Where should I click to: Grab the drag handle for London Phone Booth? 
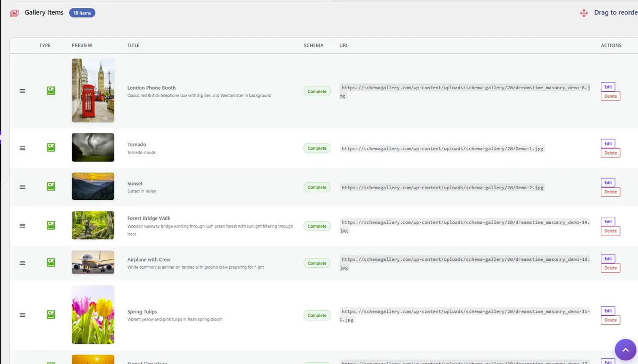(x=22, y=91)
